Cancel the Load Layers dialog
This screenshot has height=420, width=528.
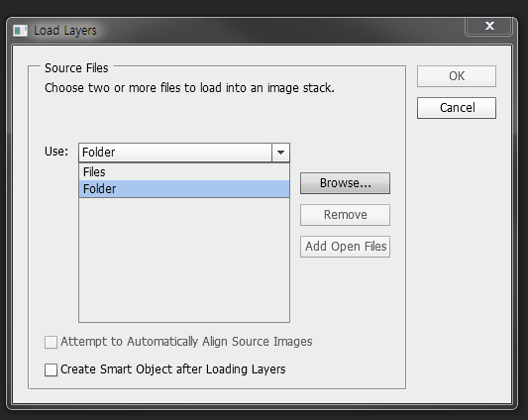[x=457, y=108]
